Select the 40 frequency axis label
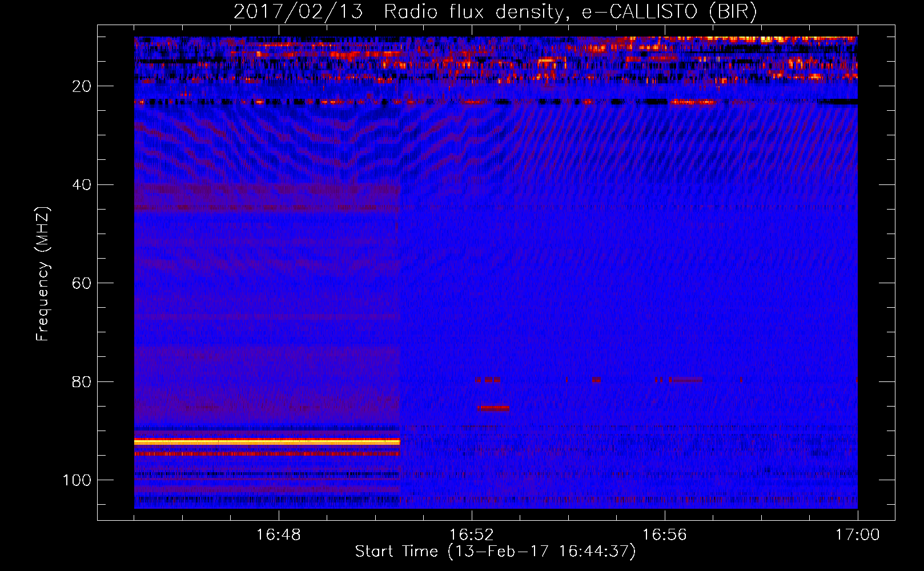This screenshot has width=924, height=571. (x=82, y=185)
